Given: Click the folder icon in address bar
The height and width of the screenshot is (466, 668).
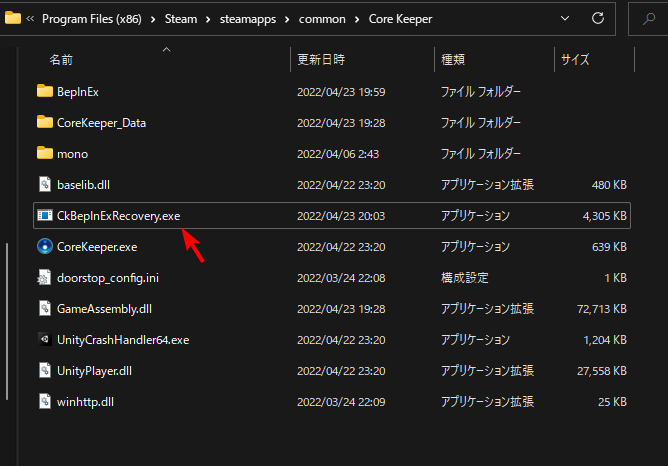Looking at the screenshot, I should pyautogui.click(x=12, y=18).
